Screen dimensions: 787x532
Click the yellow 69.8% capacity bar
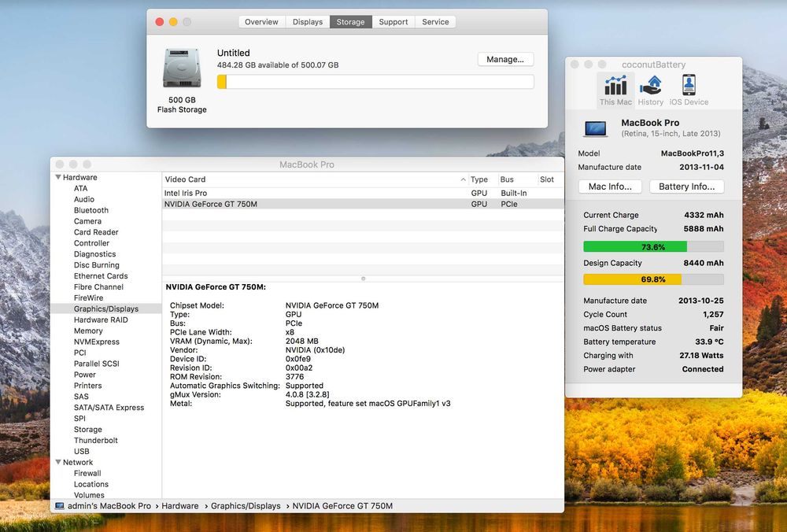point(653,279)
